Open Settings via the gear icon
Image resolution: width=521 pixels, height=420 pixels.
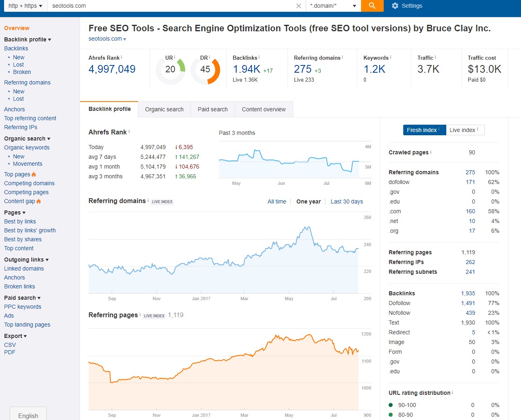pyautogui.click(x=395, y=6)
